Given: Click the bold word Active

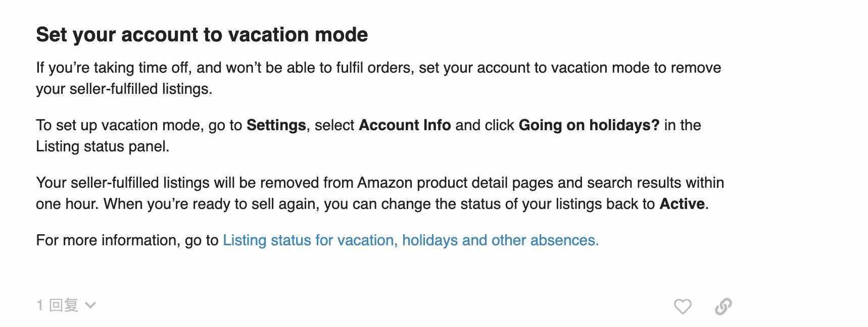Looking at the screenshot, I should (x=682, y=204).
